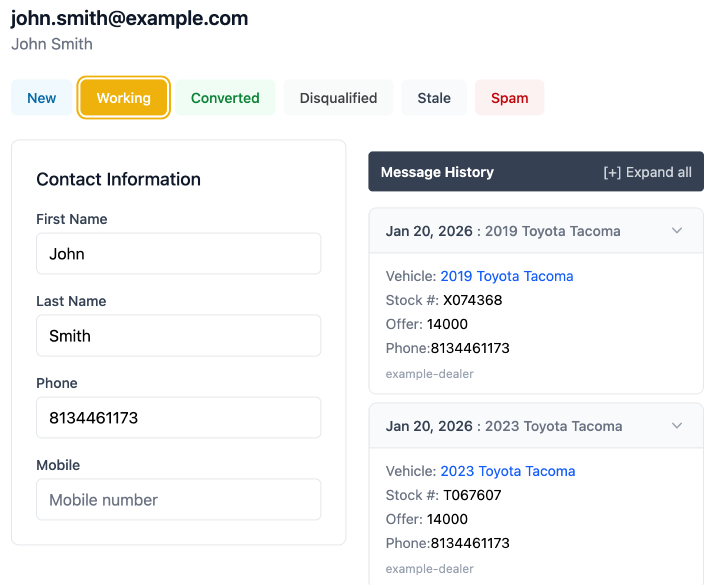Mark the lead as Converted

point(225,98)
